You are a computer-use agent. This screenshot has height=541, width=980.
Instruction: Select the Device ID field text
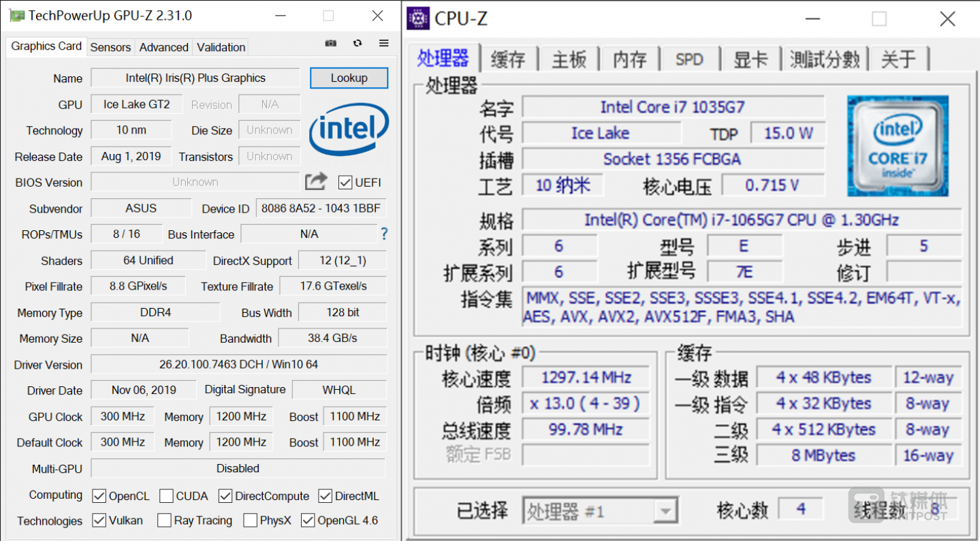point(320,208)
